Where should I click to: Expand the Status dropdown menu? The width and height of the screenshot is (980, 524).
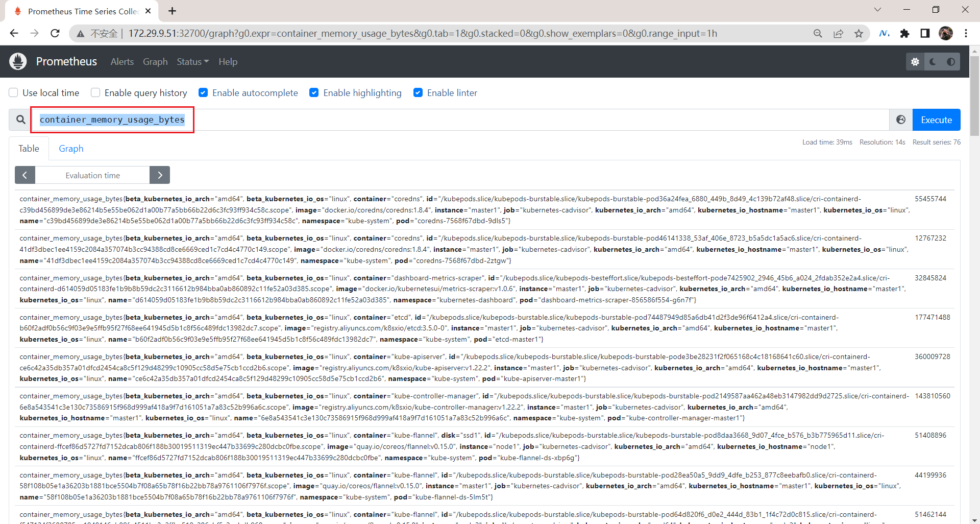(x=193, y=62)
